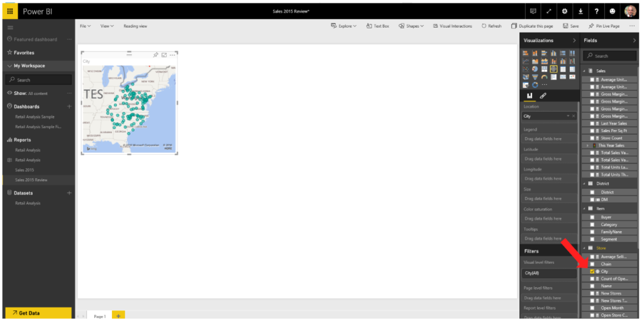Screen dimensions: 644x321
Task: Uncheck the City field checkbox
Action: coord(592,272)
